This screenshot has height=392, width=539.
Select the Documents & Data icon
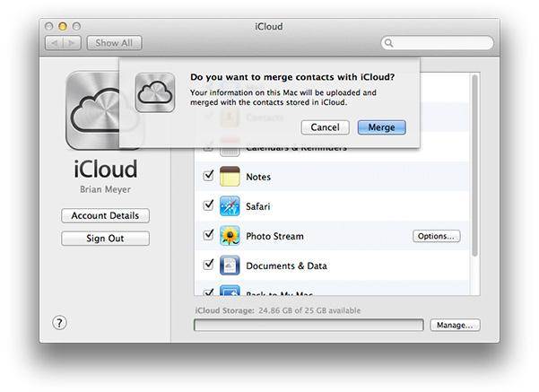coord(230,266)
